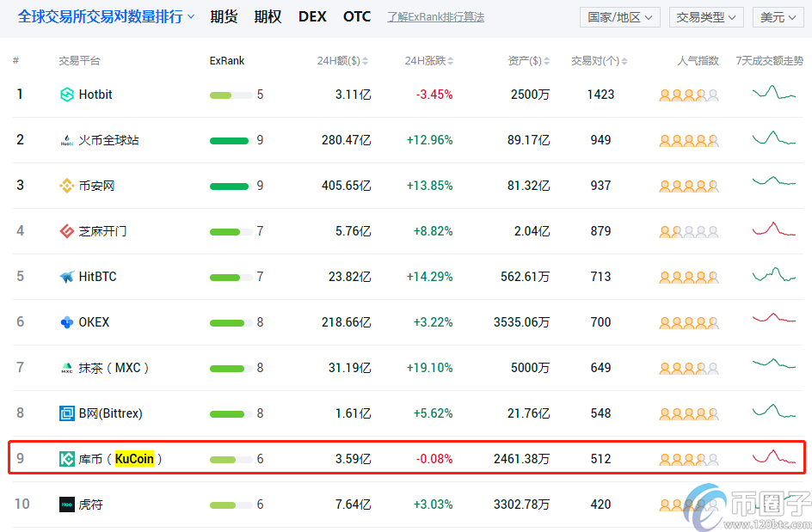Click the Huobi Global logo icon
The height and width of the screenshot is (532, 812).
pos(67,140)
